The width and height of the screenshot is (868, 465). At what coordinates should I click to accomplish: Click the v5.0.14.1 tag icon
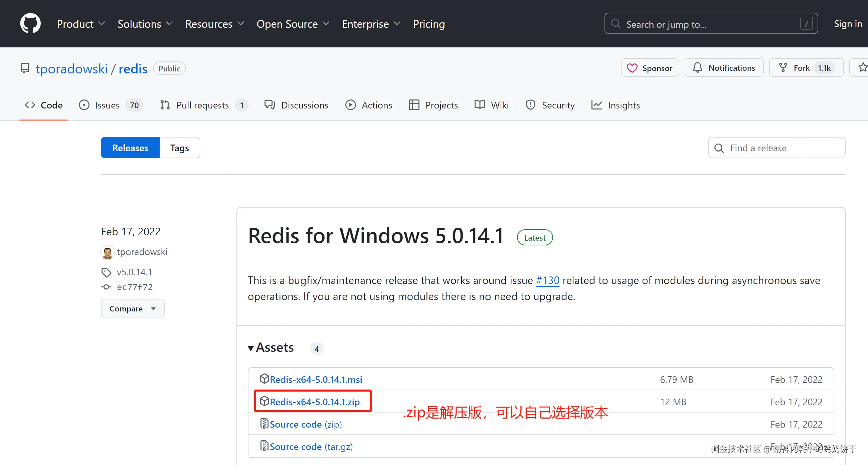click(106, 272)
